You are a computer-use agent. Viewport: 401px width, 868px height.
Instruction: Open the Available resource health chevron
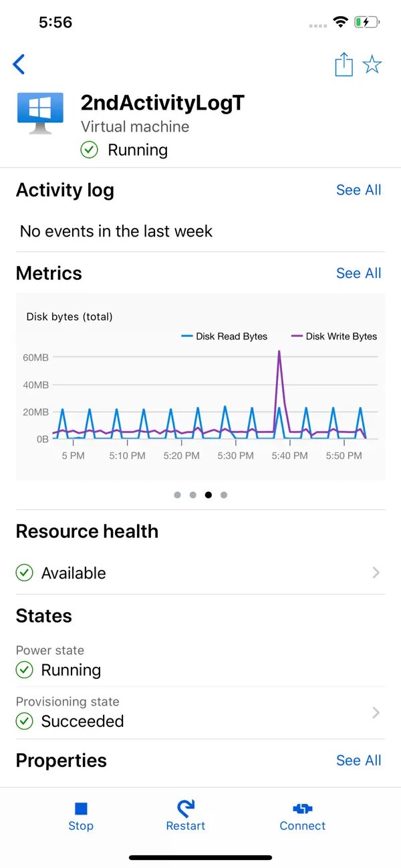pos(376,573)
